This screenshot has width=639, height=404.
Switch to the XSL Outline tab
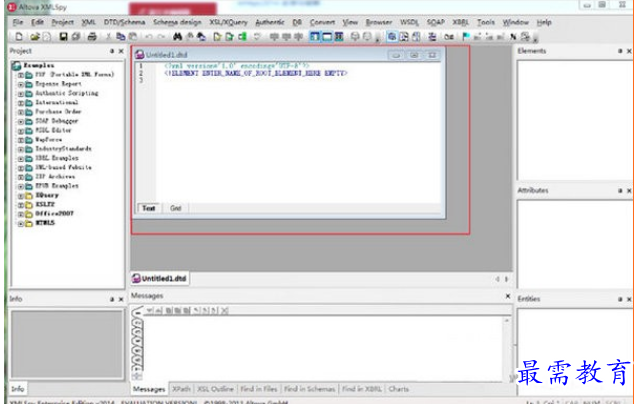click(216, 389)
